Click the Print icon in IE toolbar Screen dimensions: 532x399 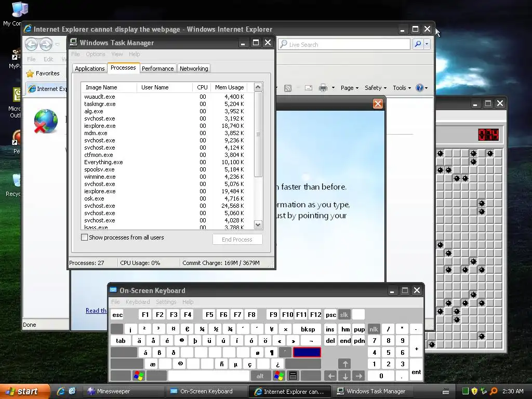pos(323,88)
